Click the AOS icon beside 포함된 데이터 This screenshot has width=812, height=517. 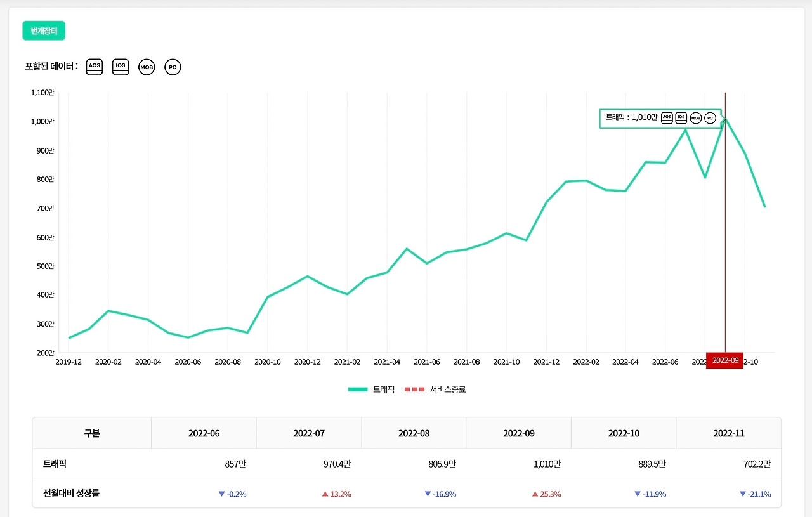click(x=95, y=67)
